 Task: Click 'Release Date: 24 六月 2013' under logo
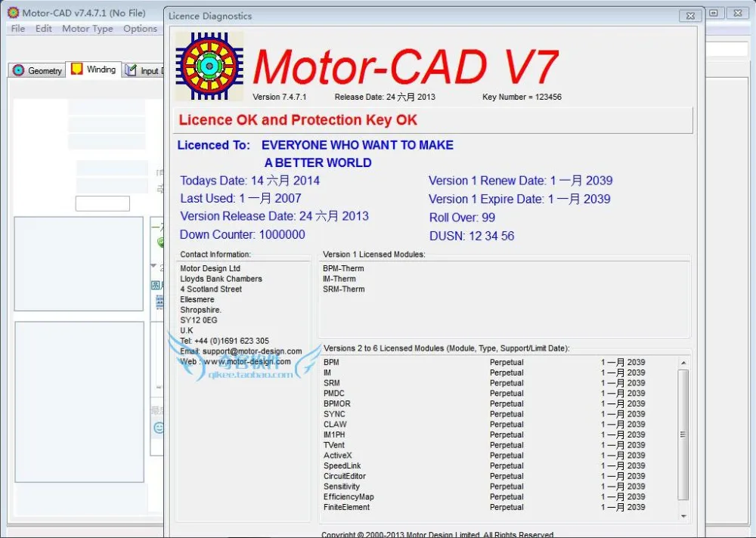tap(385, 97)
